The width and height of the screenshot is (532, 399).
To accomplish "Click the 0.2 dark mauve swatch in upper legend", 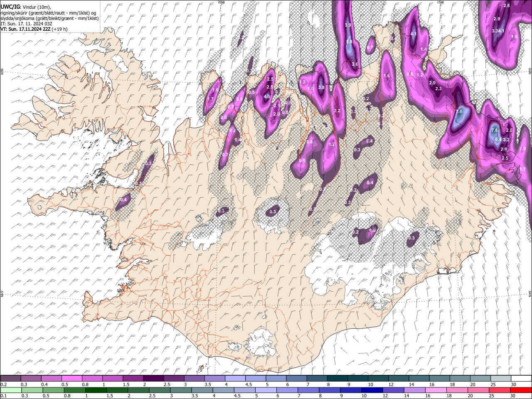I will point(11,379).
